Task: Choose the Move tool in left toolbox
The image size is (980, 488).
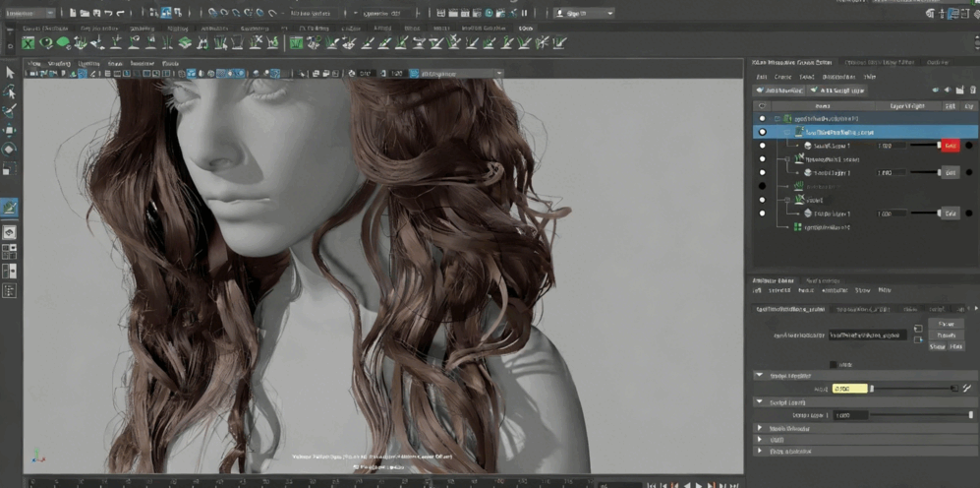Action: click(x=10, y=130)
